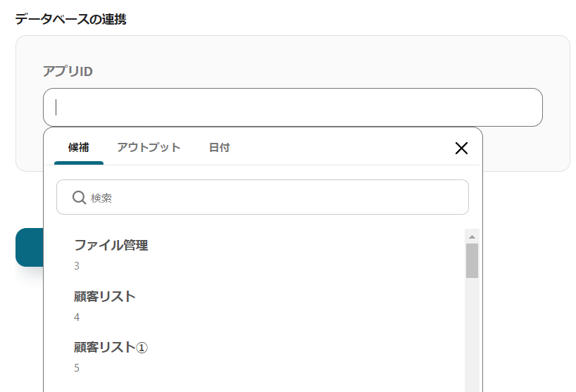
Task: Close the candidate dropdown panel with X
Action: point(461,148)
